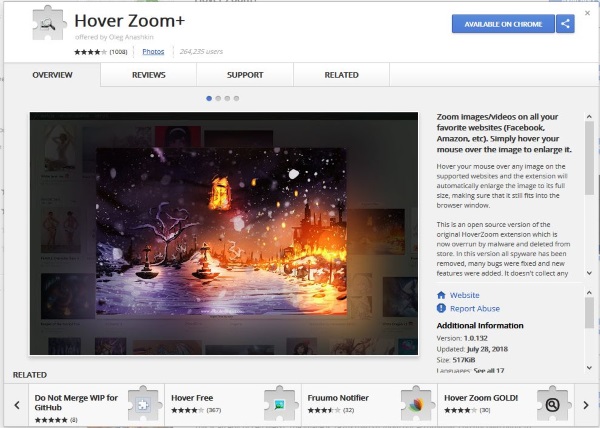Click the Fruumo Notifier flower puzzle icon
The width and height of the screenshot is (600, 428).
[417, 404]
